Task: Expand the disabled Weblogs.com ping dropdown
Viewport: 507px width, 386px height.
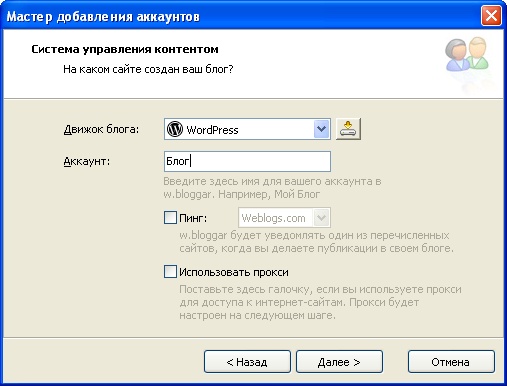Action: tap(321, 218)
